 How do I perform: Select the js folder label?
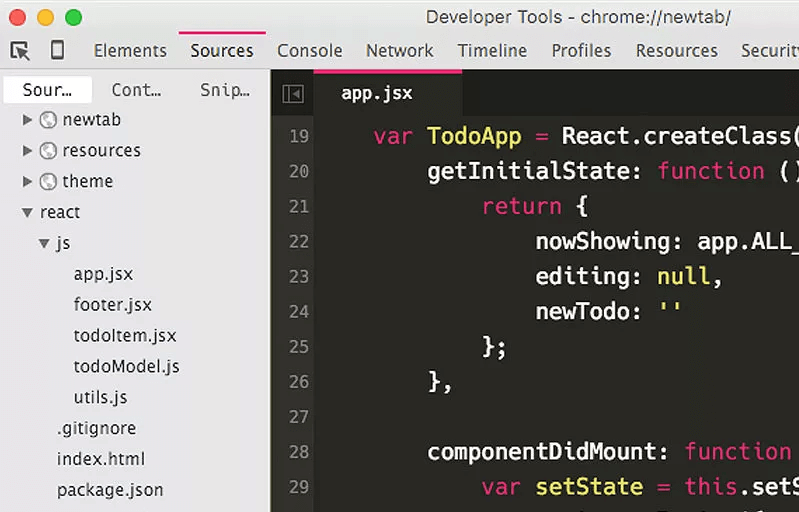pyautogui.click(x=63, y=244)
